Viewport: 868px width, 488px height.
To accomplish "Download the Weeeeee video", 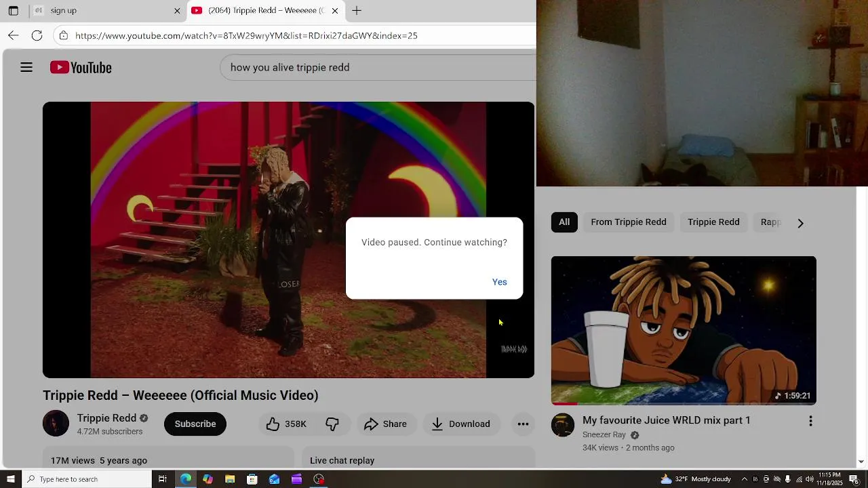I will point(461,424).
